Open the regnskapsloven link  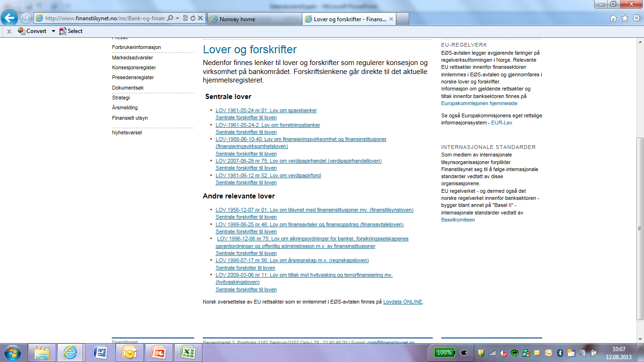(292, 260)
